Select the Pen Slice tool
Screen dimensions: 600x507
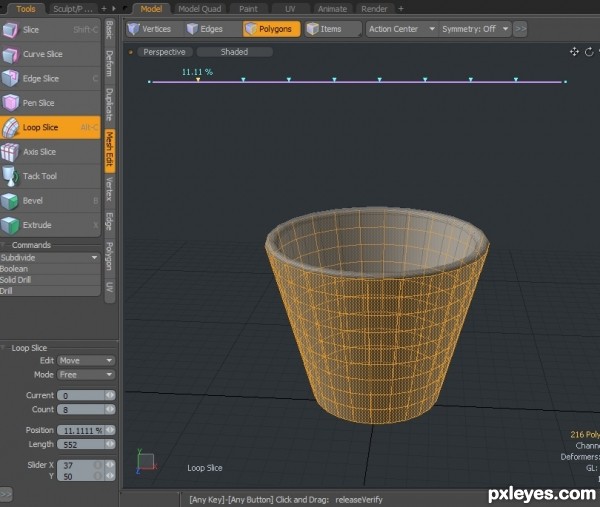pos(50,103)
